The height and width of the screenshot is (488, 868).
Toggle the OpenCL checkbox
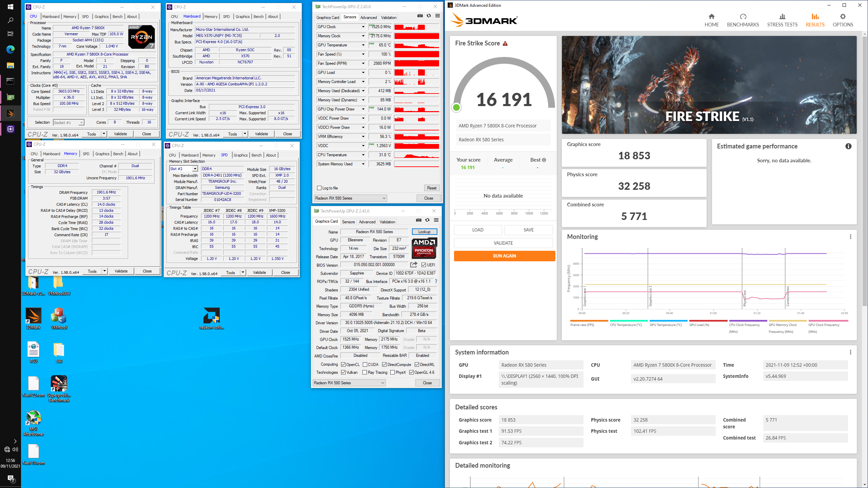[343, 365]
